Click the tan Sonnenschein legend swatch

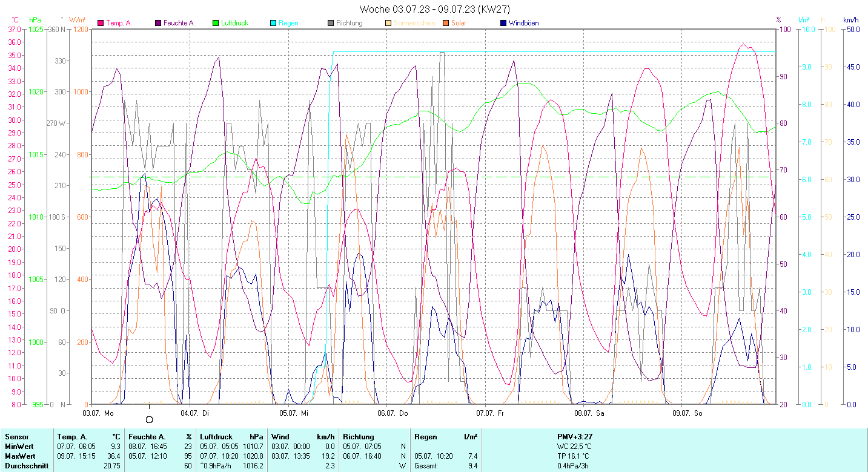click(x=388, y=23)
